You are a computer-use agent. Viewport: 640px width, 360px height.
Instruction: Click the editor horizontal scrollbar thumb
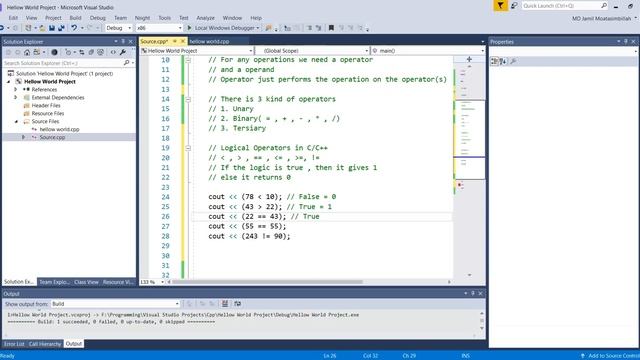tap(267, 282)
